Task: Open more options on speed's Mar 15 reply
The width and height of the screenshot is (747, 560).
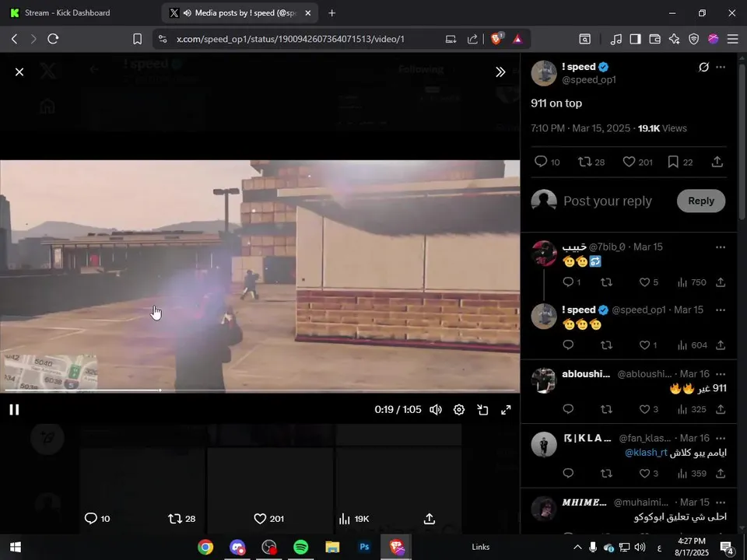Action: point(721,310)
